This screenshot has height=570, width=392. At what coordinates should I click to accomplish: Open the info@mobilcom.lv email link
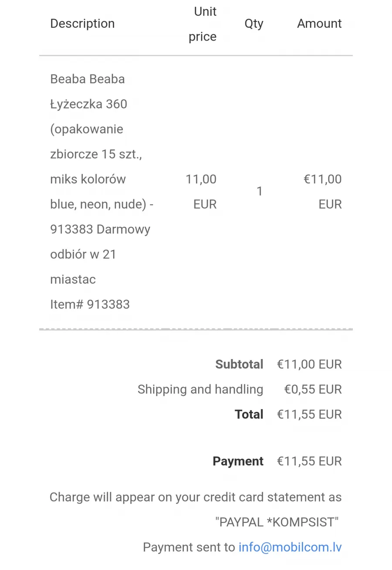tap(290, 547)
